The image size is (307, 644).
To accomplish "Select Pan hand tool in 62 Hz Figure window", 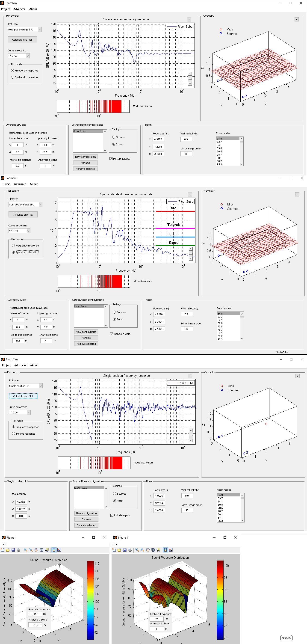I will (x=148, y=550).
